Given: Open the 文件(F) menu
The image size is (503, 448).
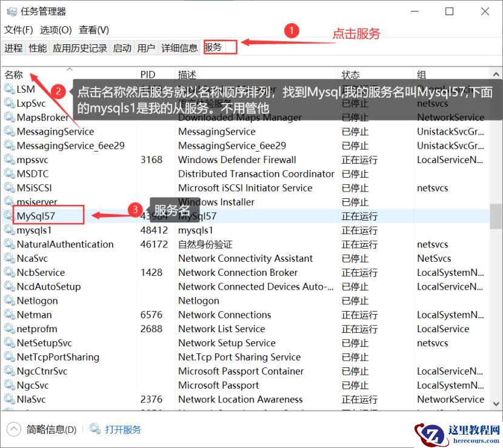Looking at the screenshot, I should [x=19, y=30].
